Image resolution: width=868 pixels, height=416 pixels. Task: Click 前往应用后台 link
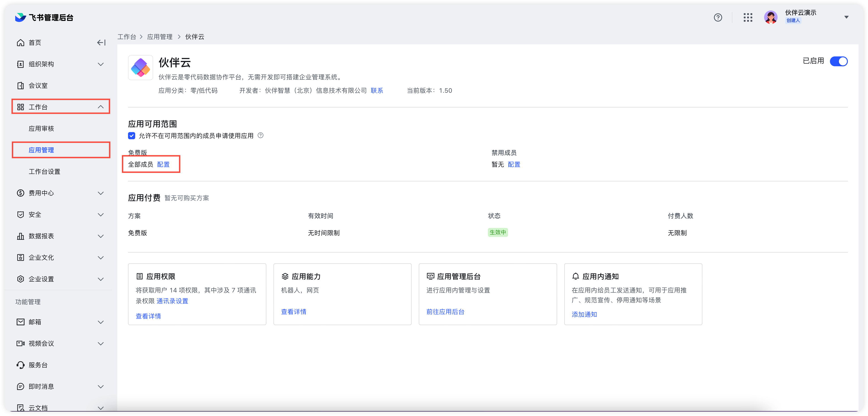(445, 312)
